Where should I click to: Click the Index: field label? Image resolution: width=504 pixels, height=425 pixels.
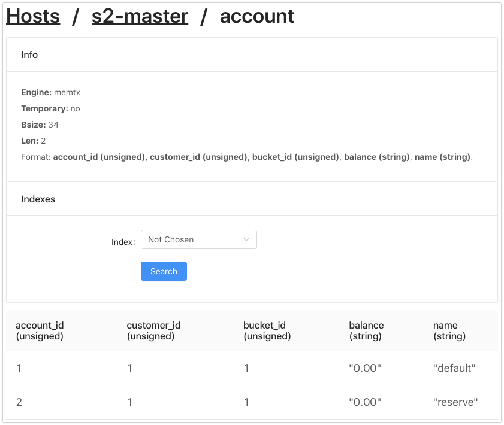[123, 242]
